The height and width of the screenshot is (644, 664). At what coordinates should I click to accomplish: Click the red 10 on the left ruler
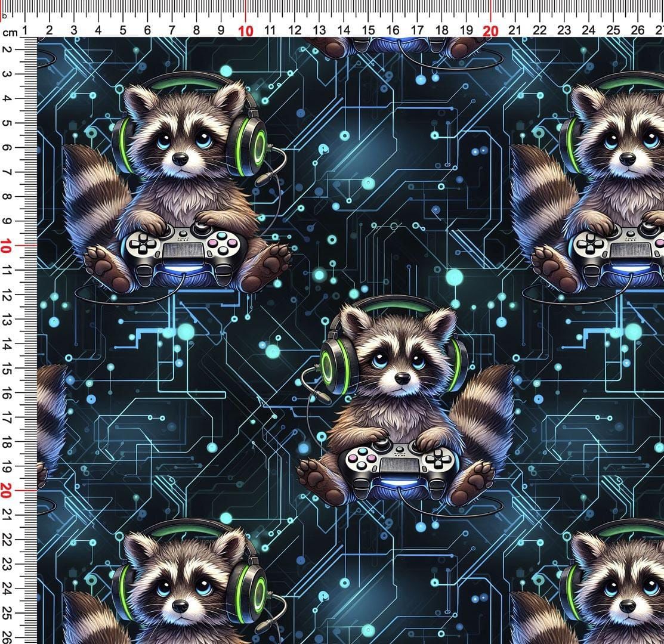7,245
